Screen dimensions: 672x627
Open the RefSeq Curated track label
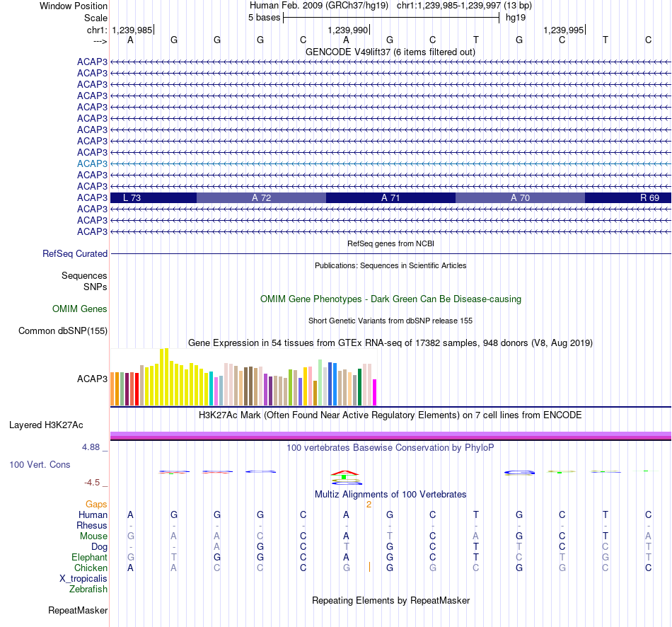click(x=75, y=253)
